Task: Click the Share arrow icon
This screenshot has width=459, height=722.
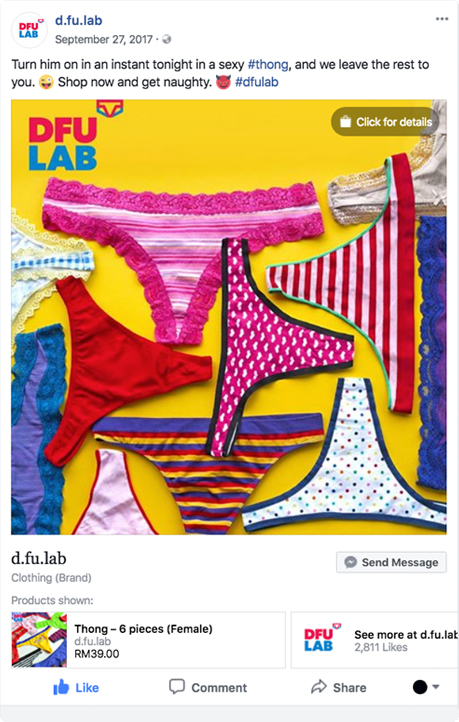Action: pos(319,687)
